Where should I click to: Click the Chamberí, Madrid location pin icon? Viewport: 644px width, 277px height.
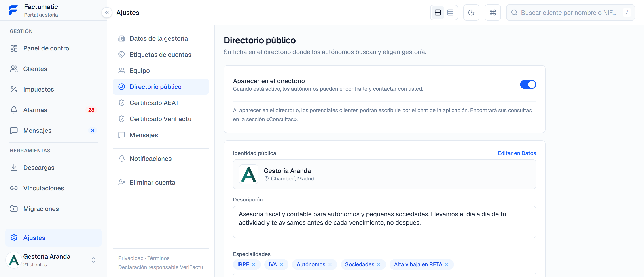point(267,179)
